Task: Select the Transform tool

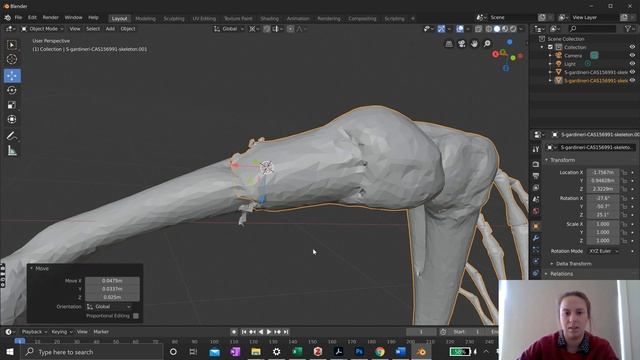Action: 12,119
